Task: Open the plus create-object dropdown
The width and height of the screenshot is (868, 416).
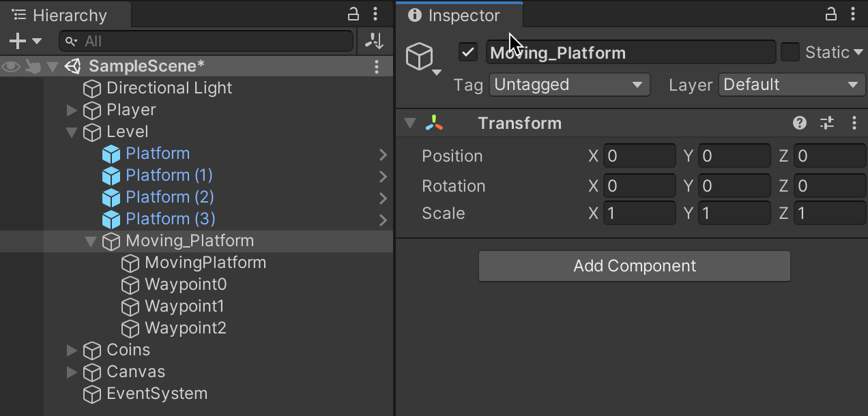Action: point(25,41)
